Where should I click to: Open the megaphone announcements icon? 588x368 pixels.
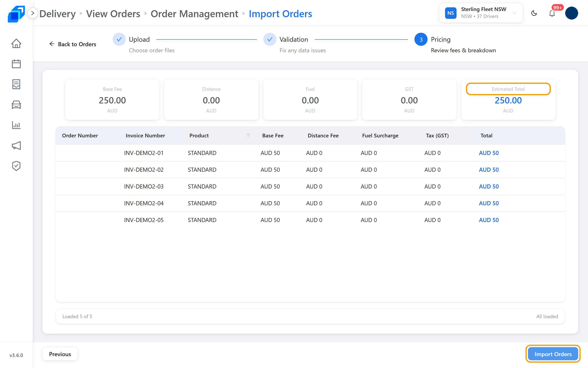pos(16,146)
